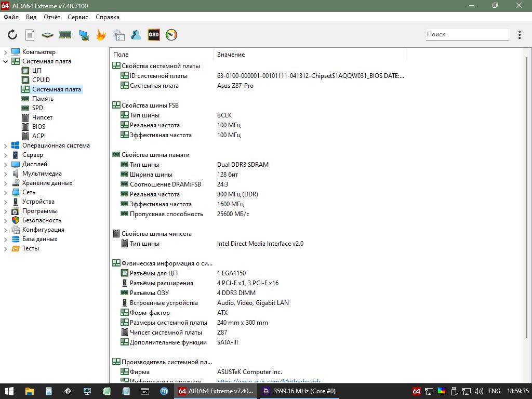Open the calculator taskbar icon
532x399 pixels.
48,391
